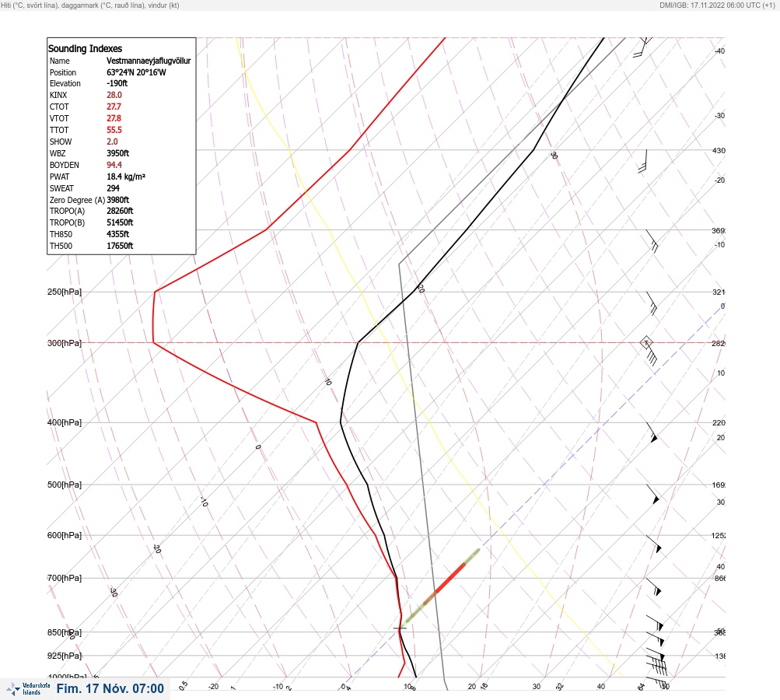This screenshot has width=780, height=700.
Task: Click the TH500 value '17650ft'
Action: pyautogui.click(x=120, y=247)
